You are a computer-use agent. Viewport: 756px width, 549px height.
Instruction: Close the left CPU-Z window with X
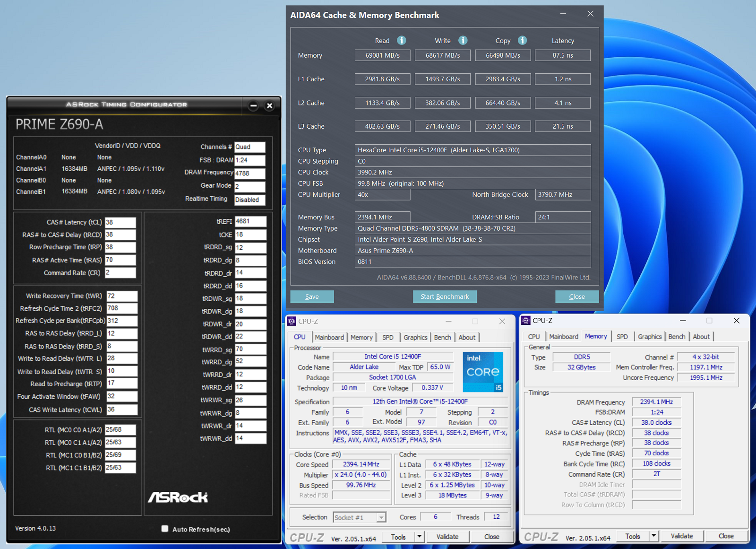point(502,321)
